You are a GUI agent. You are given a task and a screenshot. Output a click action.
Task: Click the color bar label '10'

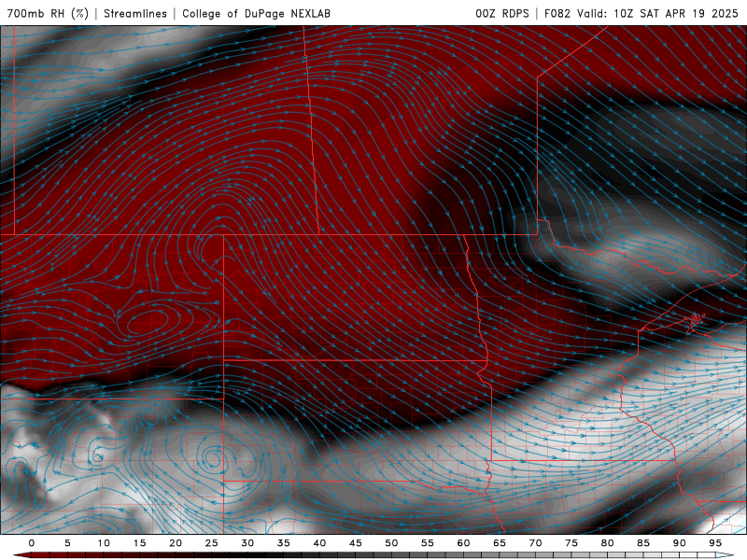104,543
